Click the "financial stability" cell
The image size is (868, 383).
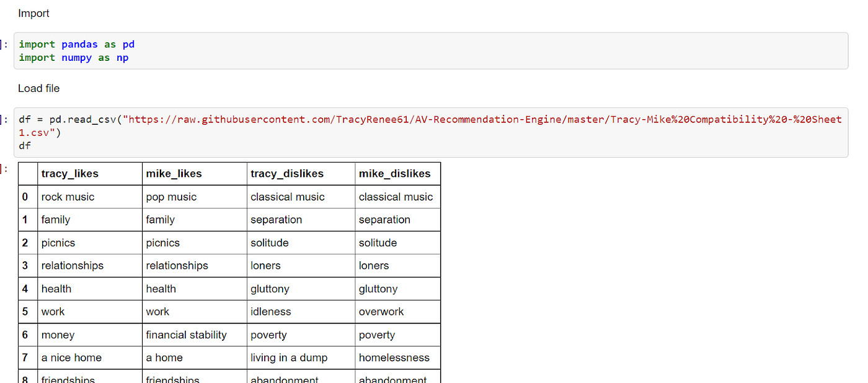187,335
